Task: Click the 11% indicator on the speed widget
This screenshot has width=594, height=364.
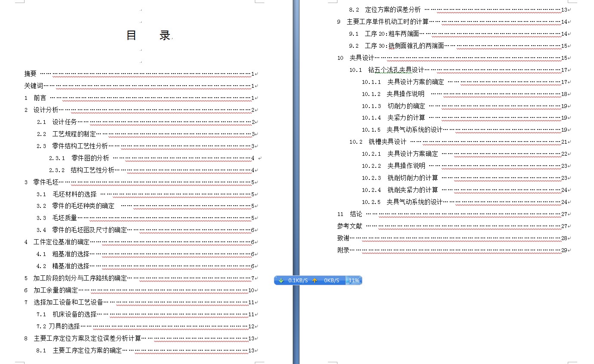Action: coord(354,281)
